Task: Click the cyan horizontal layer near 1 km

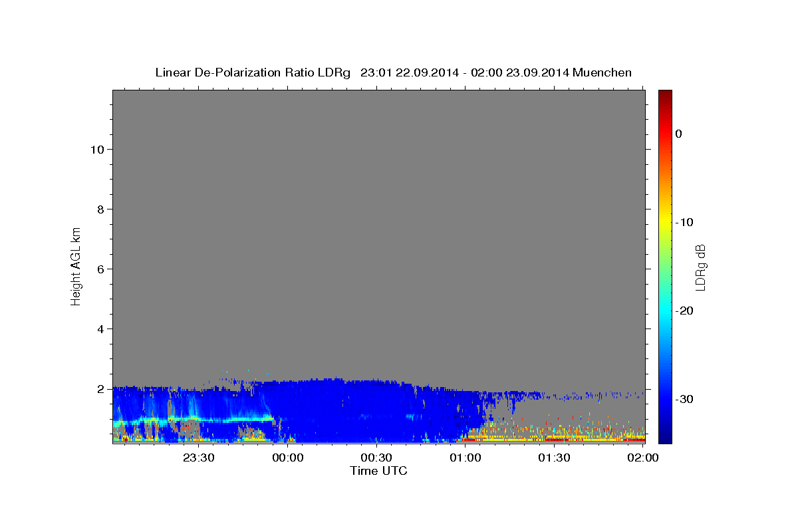Action: 193,420
